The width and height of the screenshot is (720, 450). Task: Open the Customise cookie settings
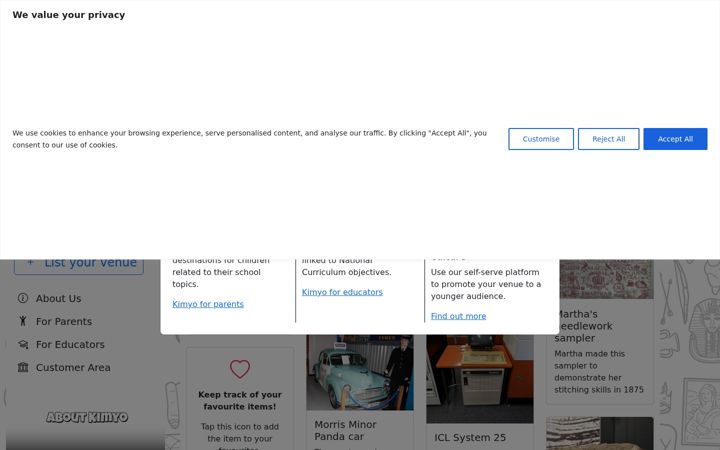point(541,139)
